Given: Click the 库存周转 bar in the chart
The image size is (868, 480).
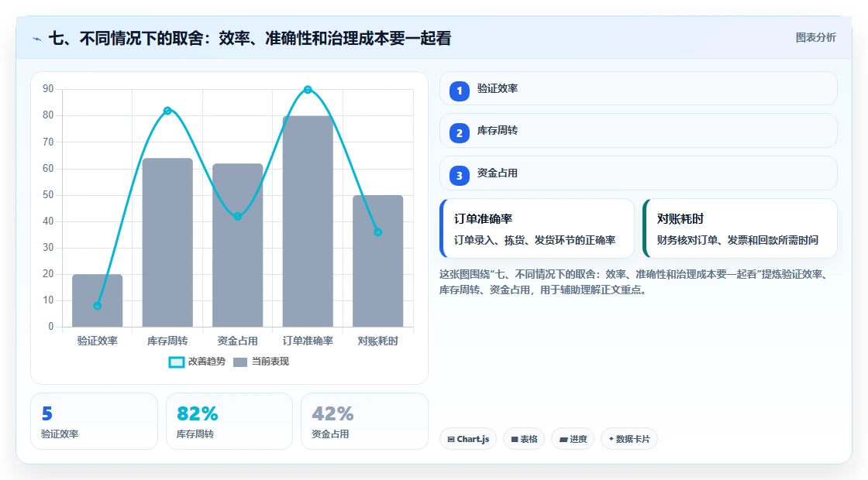Looking at the screenshot, I should (x=167, y=242).
